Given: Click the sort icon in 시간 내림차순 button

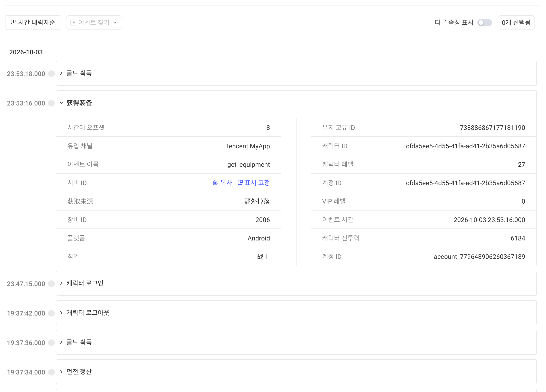Looking at the screenshot, I should pyautogui.click(x=13, y=23).
